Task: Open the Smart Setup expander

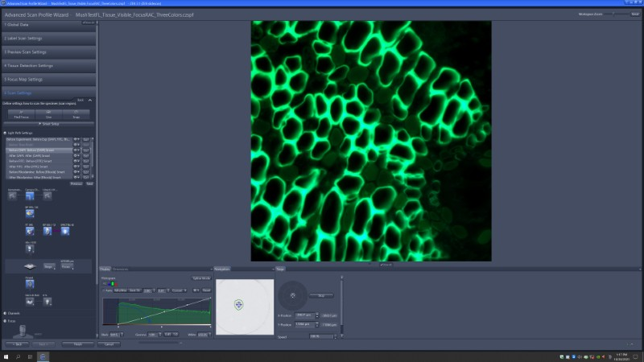Action: pyautogui.click(x=49, y=124)
